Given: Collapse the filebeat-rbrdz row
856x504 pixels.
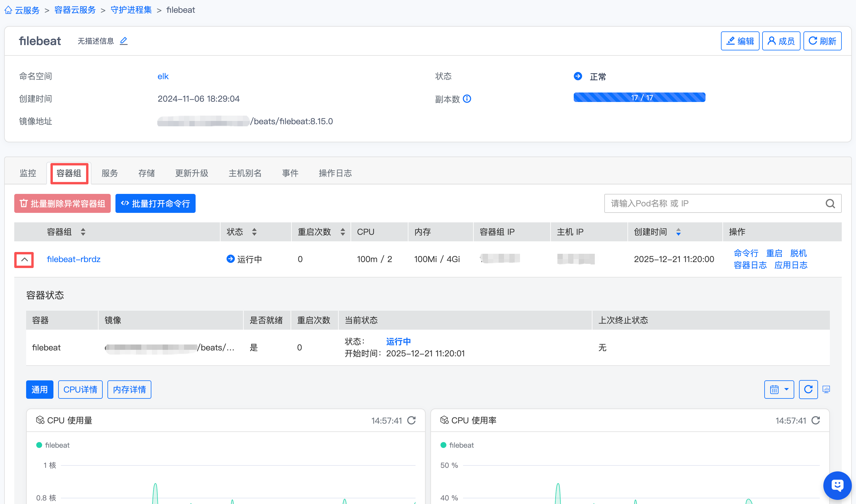Looking at the screenshot, I should coord(24,260).
